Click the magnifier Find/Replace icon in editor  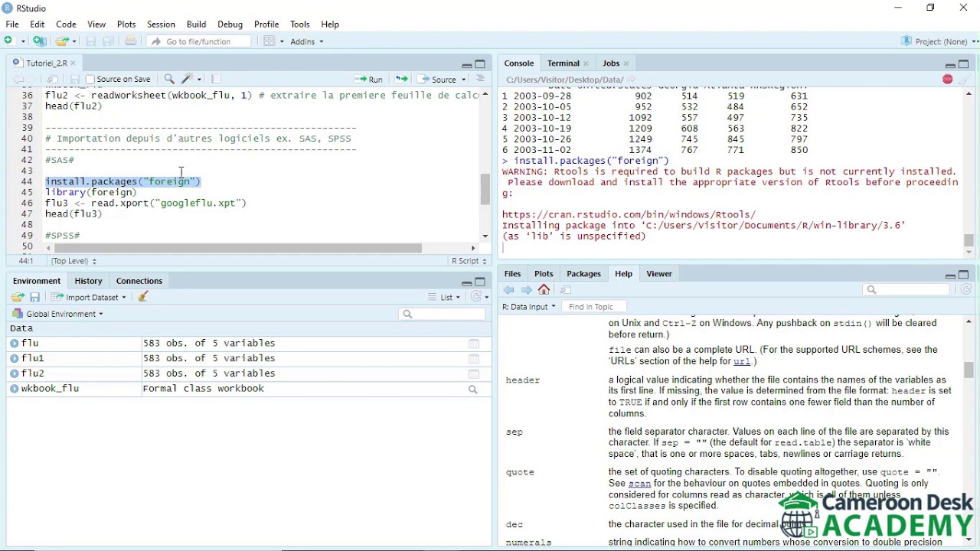tap(169, 79)
